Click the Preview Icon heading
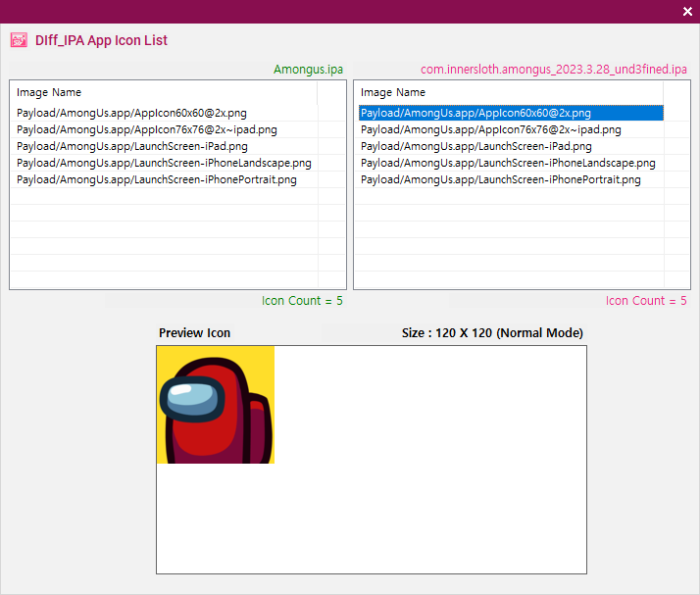The image size is (700, 595). point(195,333)
